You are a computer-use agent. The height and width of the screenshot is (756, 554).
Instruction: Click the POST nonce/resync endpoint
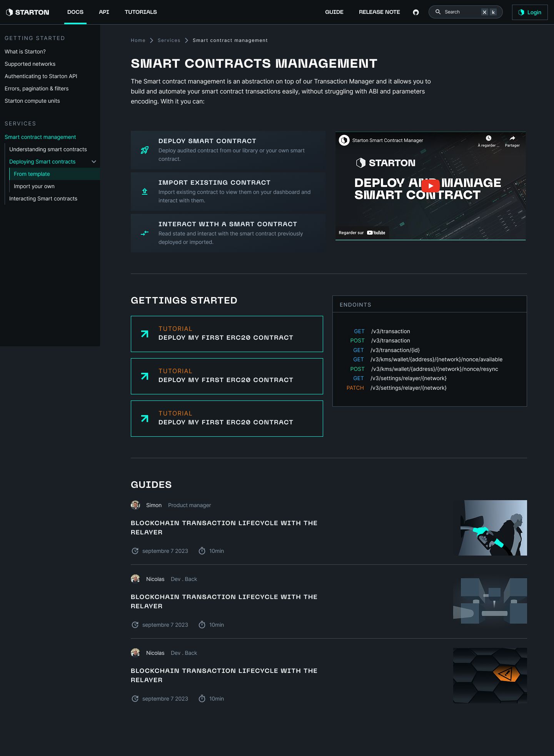click(424, 369)
